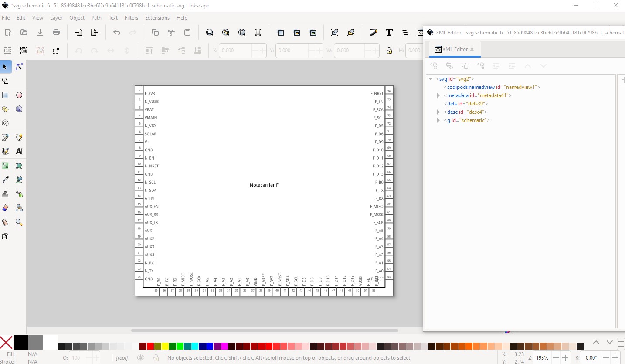Pick the black palette swatch

point(20,343)
